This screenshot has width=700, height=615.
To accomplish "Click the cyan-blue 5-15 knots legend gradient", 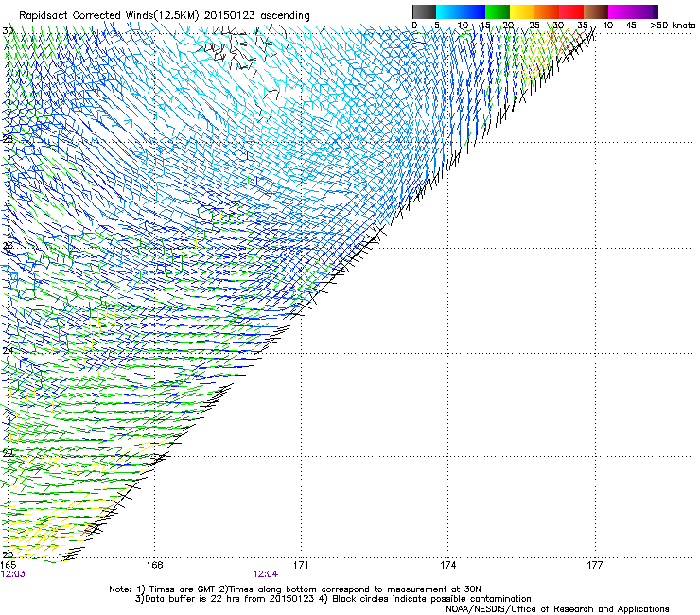I will [461, 11].
